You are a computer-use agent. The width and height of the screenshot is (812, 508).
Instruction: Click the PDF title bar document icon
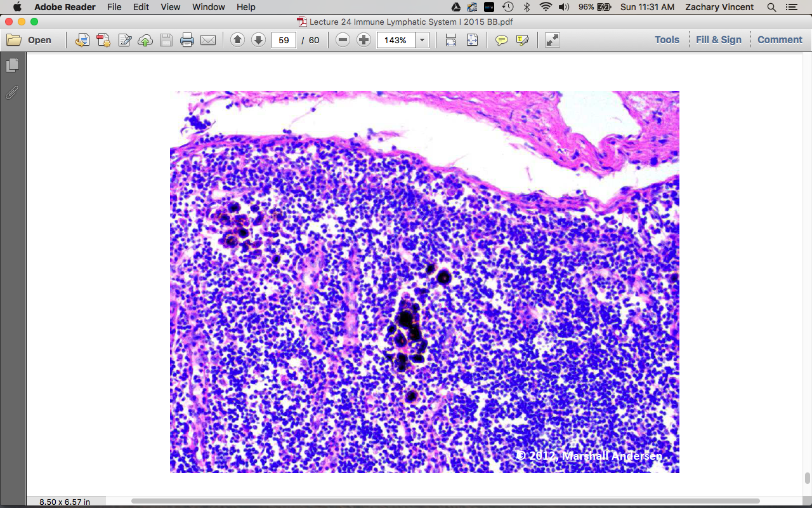click(x=302, y=22)
